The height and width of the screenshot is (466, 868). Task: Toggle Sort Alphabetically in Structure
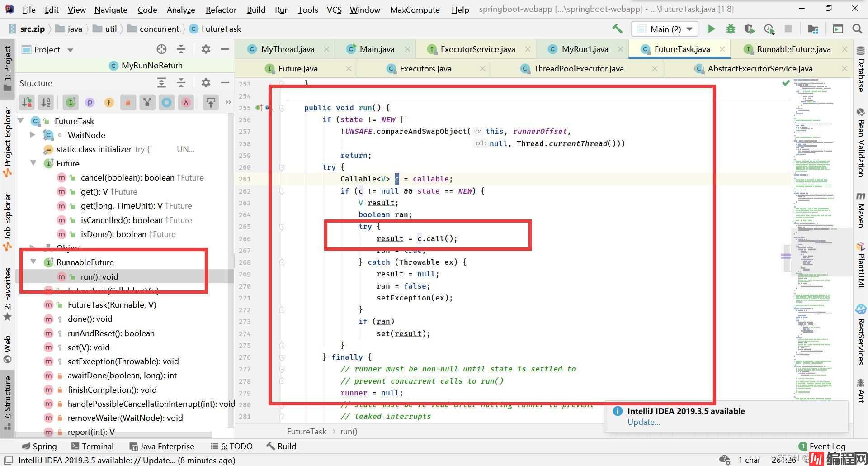point(46,102)
